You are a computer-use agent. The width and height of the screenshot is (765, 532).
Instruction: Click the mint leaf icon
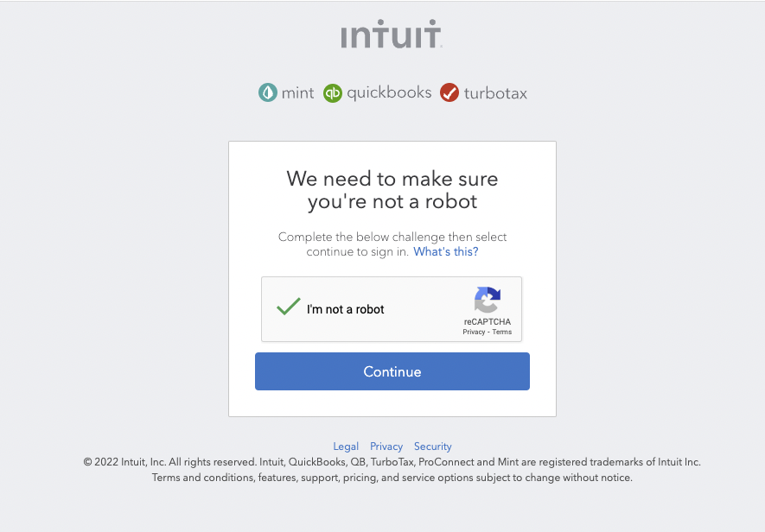(268, 92)
